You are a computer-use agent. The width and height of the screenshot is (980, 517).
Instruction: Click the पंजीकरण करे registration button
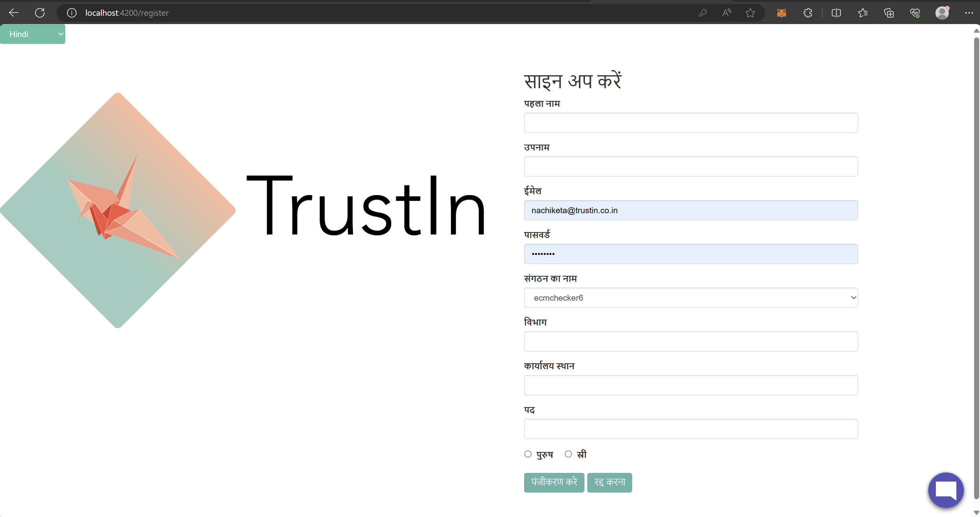(554, 482)
